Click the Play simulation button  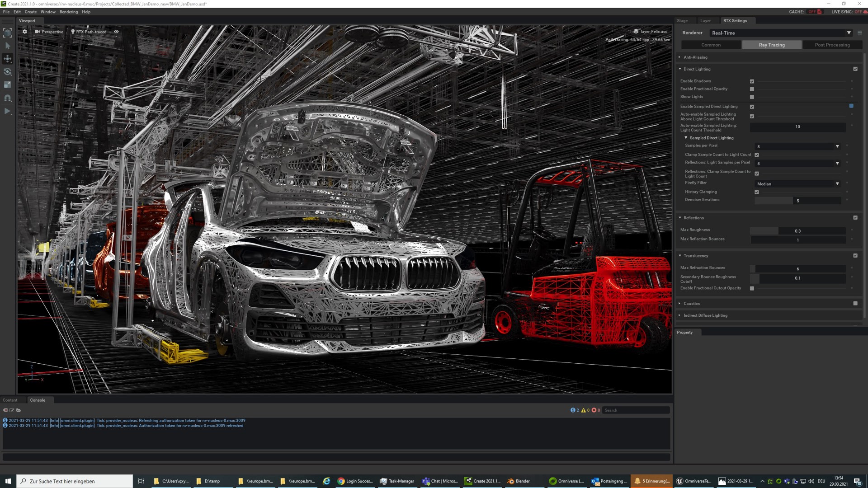coord(8,111)
